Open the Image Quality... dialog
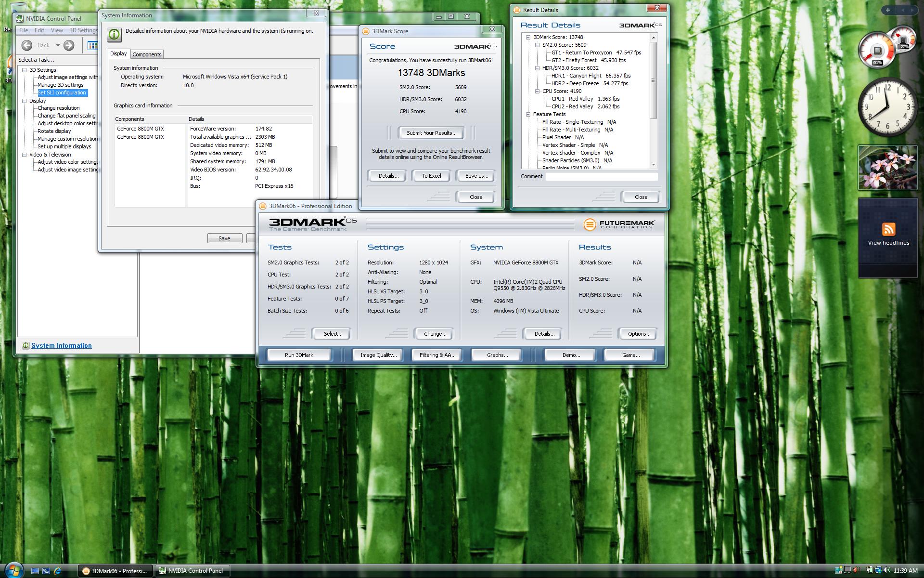 point(379,355)
